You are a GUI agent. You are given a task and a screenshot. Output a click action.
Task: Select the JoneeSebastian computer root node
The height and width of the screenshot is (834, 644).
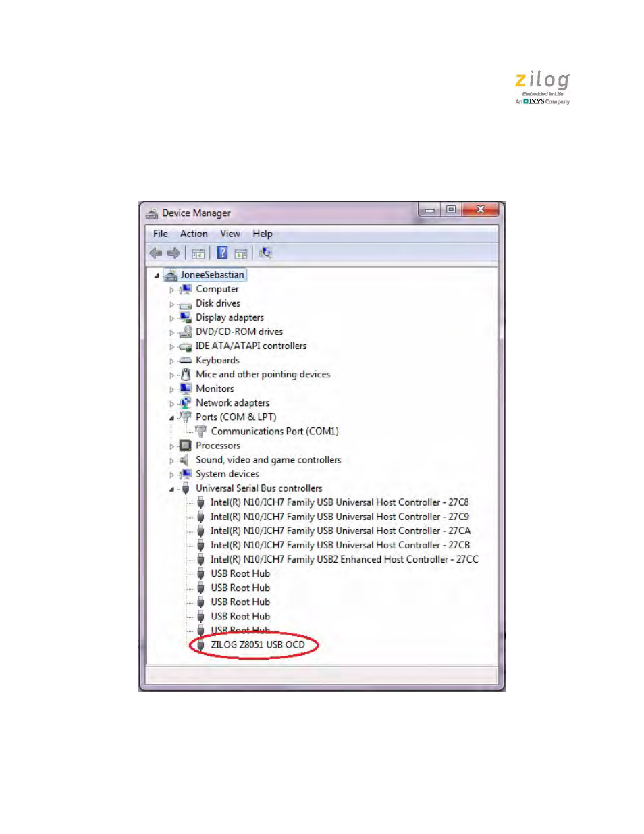211,275
